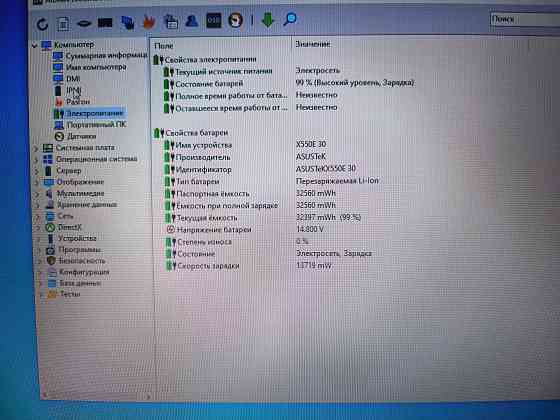Open the Датчики sensor entry

click(75, 136)
